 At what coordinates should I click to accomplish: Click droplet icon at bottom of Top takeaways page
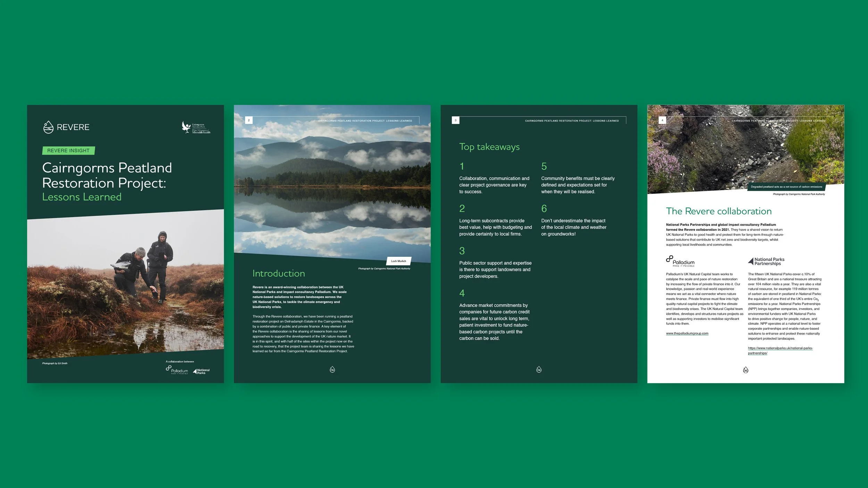(x=539, y=370)
